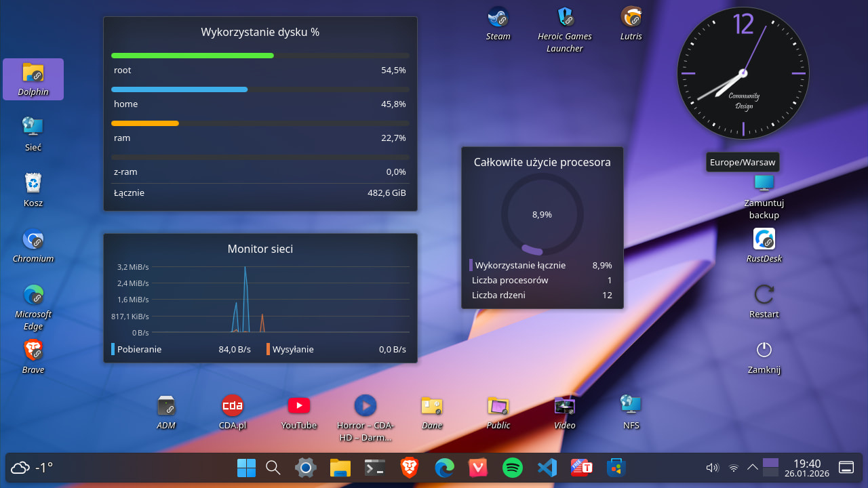
Task: Open the Lutris desktop shortcut
Action: [631, 17]
